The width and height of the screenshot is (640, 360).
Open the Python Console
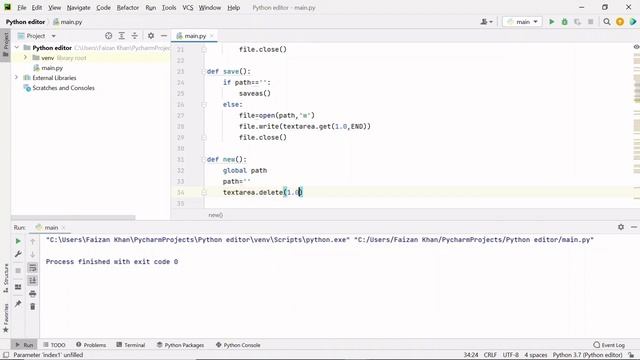(x=238, y=345)
